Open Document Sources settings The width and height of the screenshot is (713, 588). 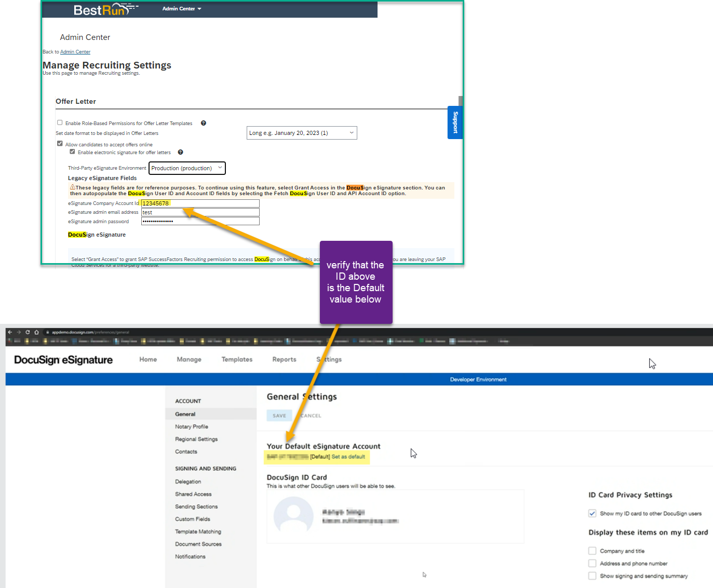(198, 544)
